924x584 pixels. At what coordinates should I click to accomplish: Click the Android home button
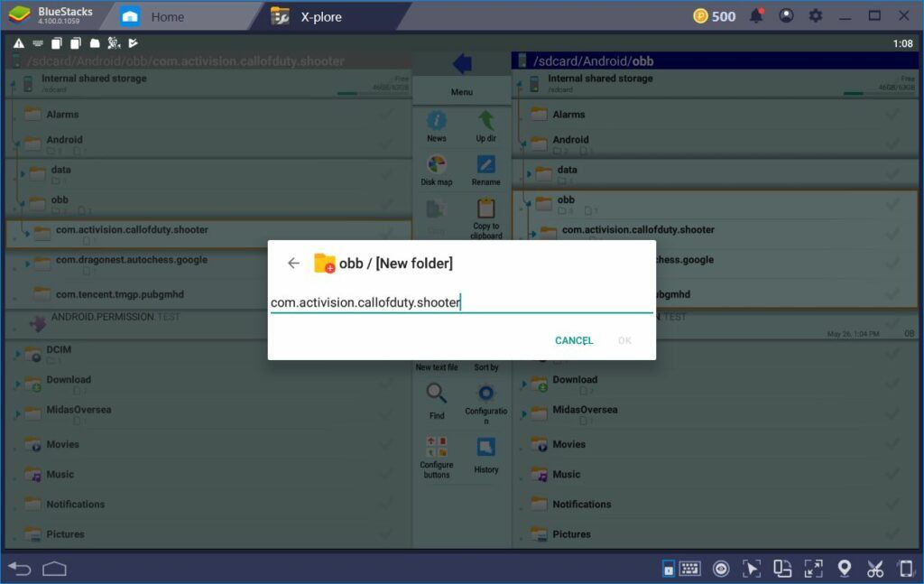coord(54,569)
